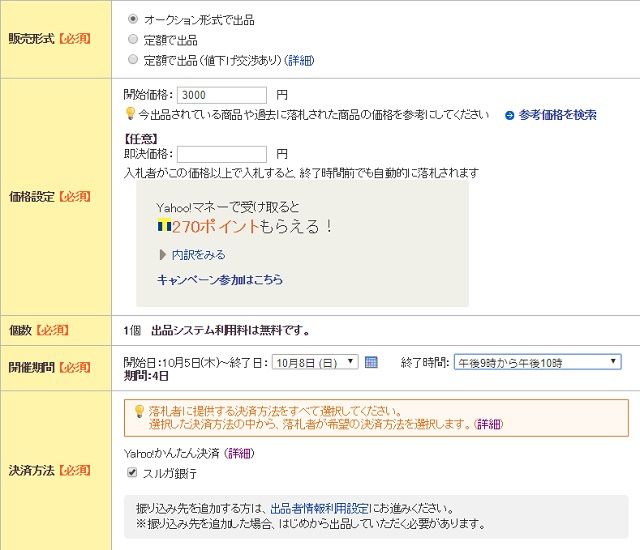640x550 pixels.
Task: Open the 内訳をみる link
Action: point(198,255)
